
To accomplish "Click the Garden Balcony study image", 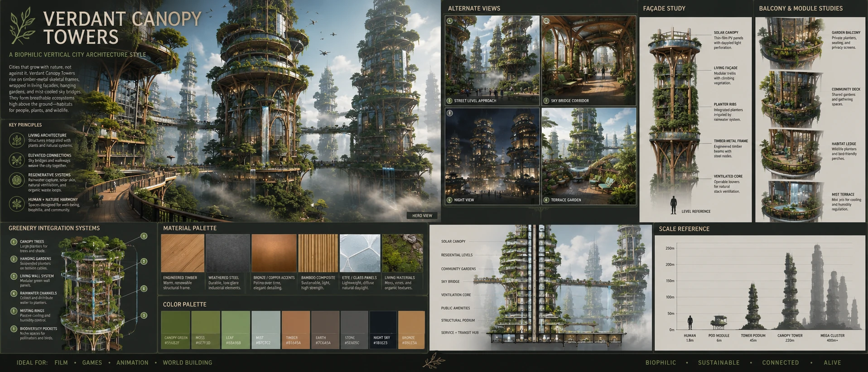I will [x=791, y=44].
